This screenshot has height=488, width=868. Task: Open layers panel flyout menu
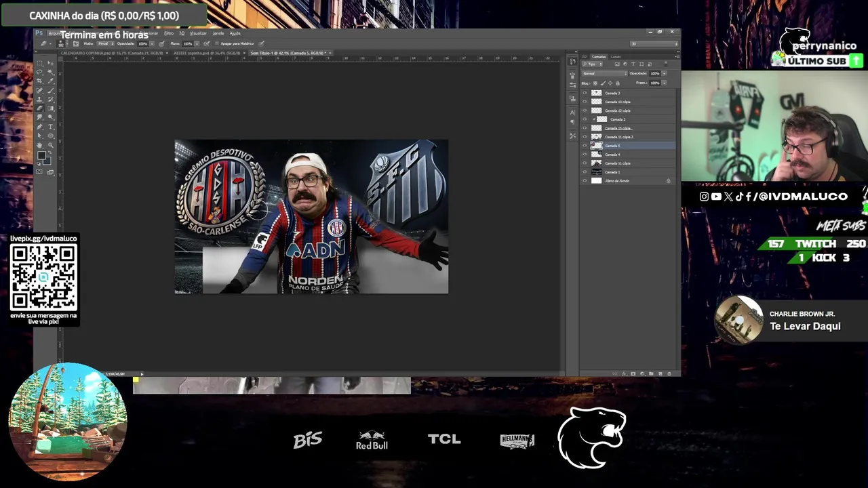click(677, 57)
